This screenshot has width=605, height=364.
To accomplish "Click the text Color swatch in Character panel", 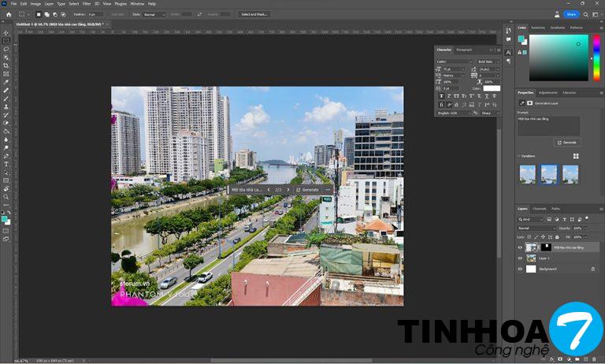I will 492,87.
